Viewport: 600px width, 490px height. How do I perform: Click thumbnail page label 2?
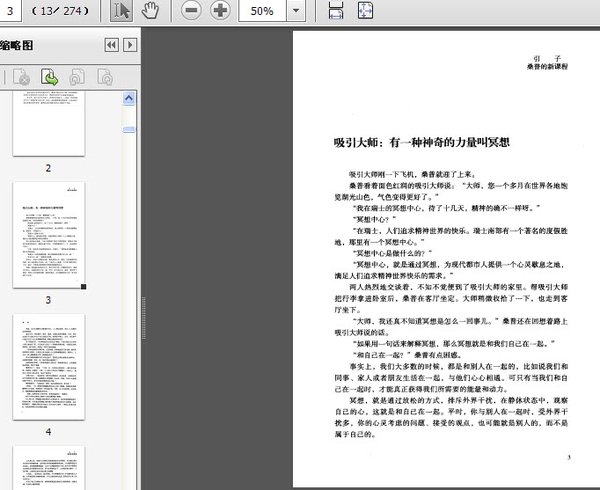[48, 168]
